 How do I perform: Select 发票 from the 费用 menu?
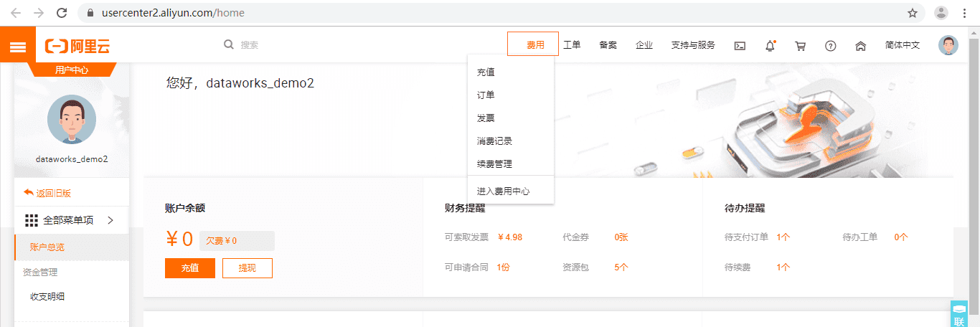(486, 118)
